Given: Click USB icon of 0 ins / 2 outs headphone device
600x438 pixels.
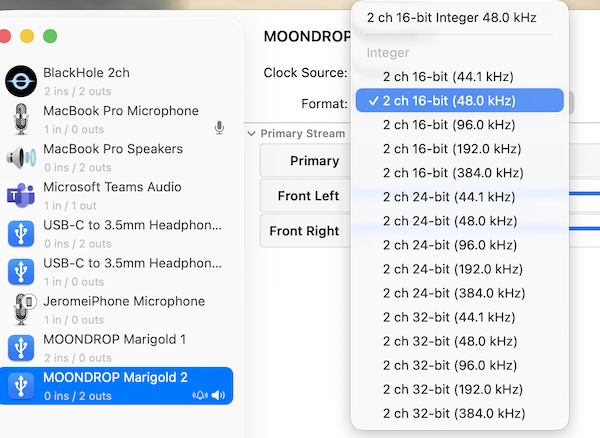Looking at the screenshot, I should click(21, 233).
